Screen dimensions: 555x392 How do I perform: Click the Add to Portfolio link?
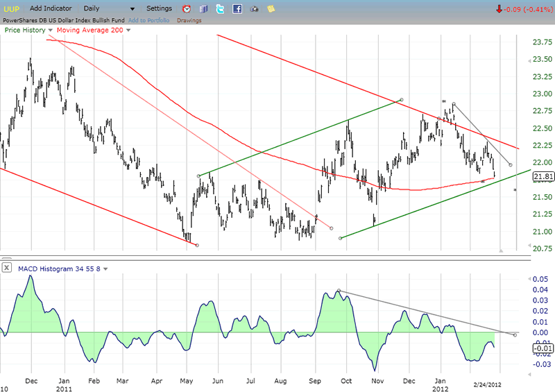pos(149,20)
